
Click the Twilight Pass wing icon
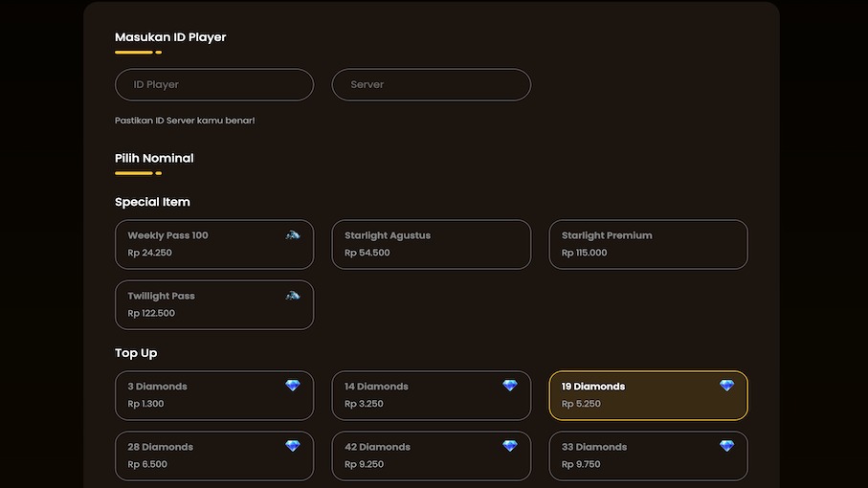point(293,296)
